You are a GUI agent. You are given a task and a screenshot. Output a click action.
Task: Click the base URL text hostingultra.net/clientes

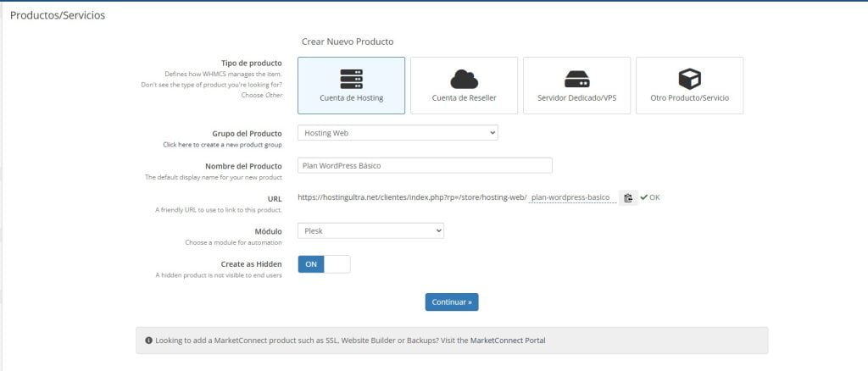tap(412, 197)
